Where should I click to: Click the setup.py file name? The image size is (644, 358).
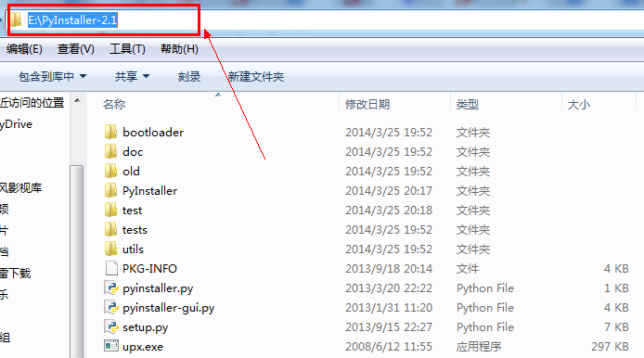coord(146,327)
